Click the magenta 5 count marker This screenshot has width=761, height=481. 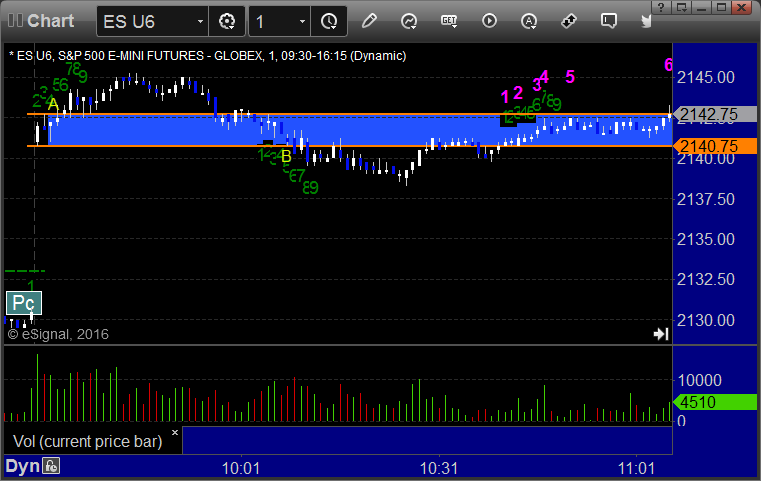[x=570, y=77]
